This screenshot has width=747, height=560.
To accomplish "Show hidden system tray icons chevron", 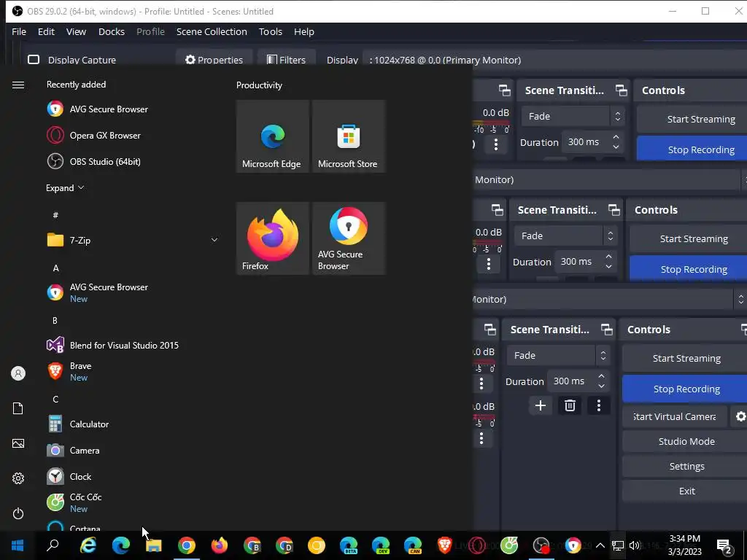I will tap(600, 545).
